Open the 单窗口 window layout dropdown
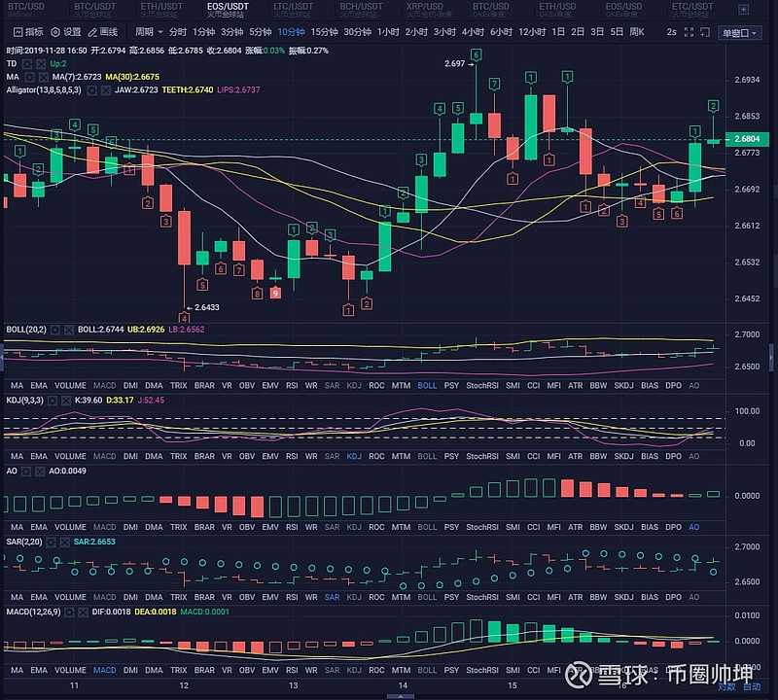 point(739,33)
